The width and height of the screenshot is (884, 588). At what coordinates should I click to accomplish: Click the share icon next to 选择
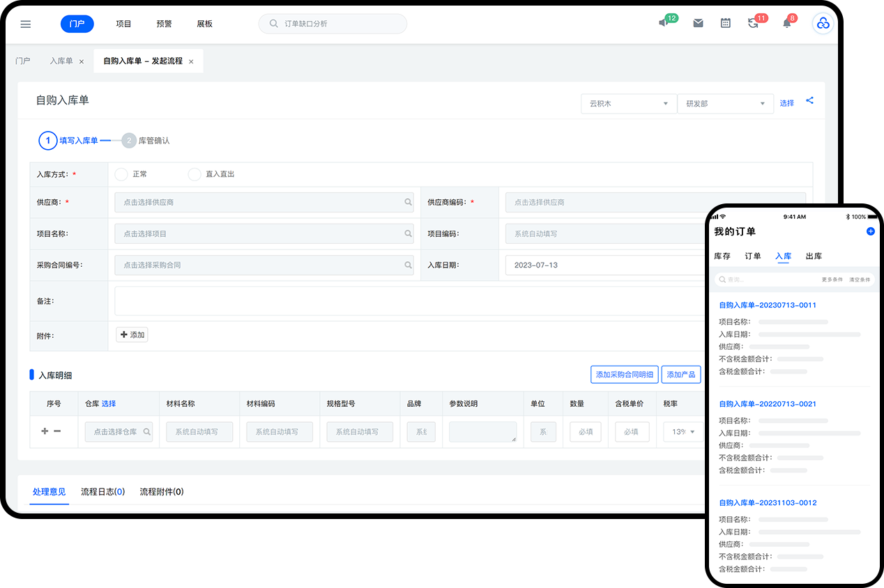point(809,100)
